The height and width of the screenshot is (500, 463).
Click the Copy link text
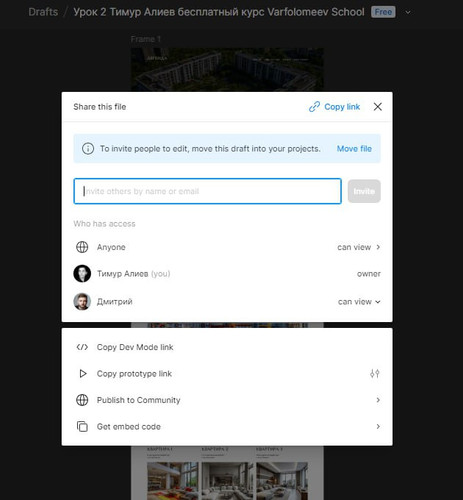[x=342, y=107]
